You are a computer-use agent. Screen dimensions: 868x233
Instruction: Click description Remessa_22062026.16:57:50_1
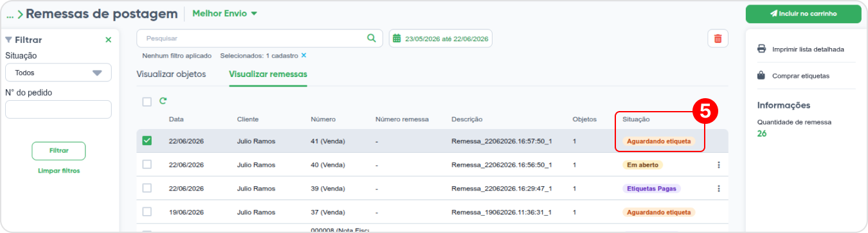point(502,141)
